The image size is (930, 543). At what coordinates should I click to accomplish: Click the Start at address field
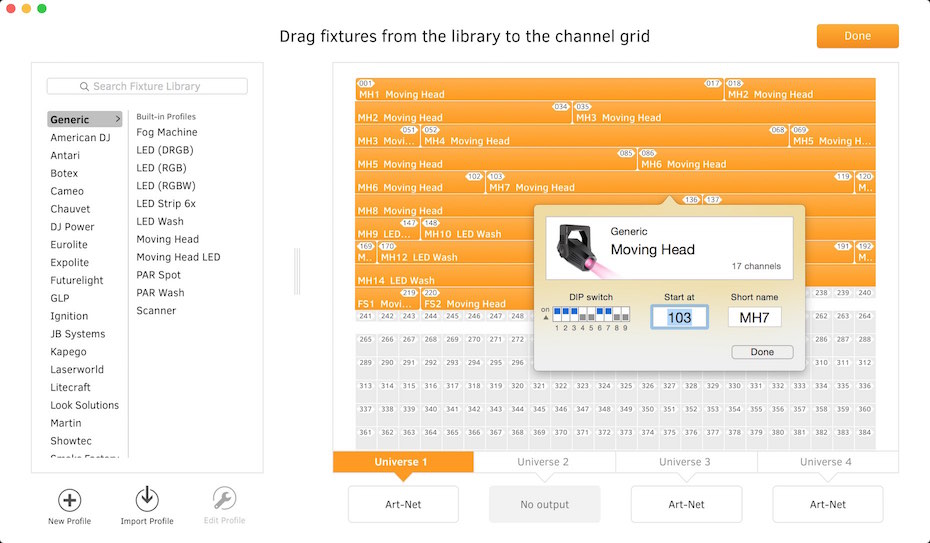(679, 317)
